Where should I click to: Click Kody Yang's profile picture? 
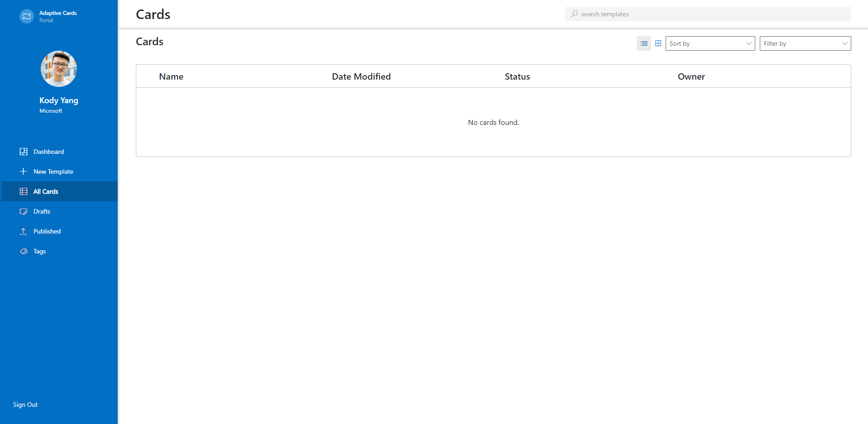point(58,69)
